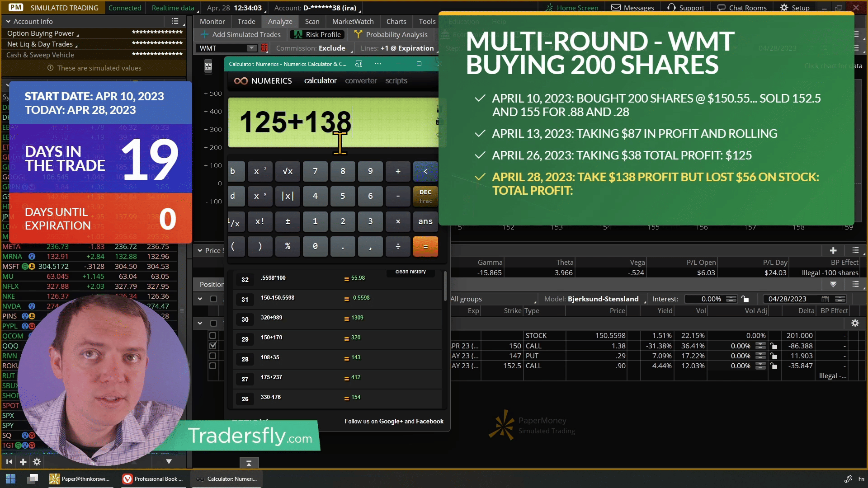Open Chat Rooms from top bar
This screenshot has width=868, height=488.
click(x=742, y=8)
